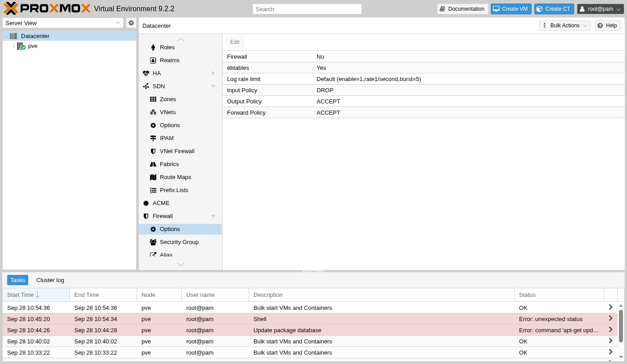Click the disabled Edit button
The image size is (627, 364).
click(235, 42)
